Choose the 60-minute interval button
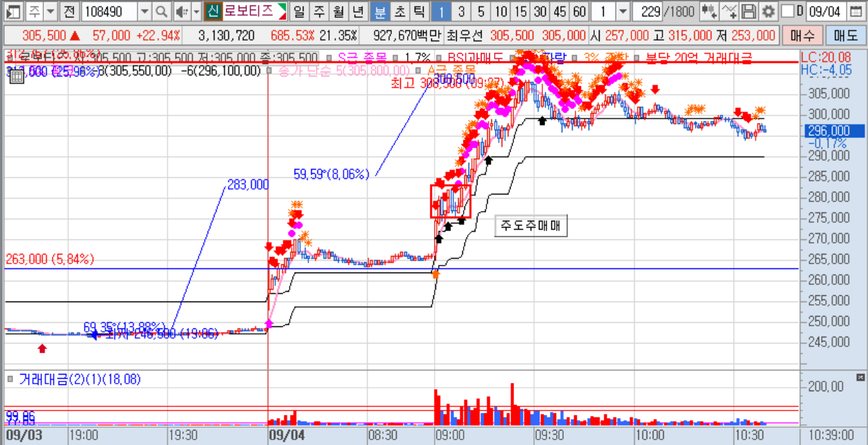The image size is (868, 445). [580, 11]
